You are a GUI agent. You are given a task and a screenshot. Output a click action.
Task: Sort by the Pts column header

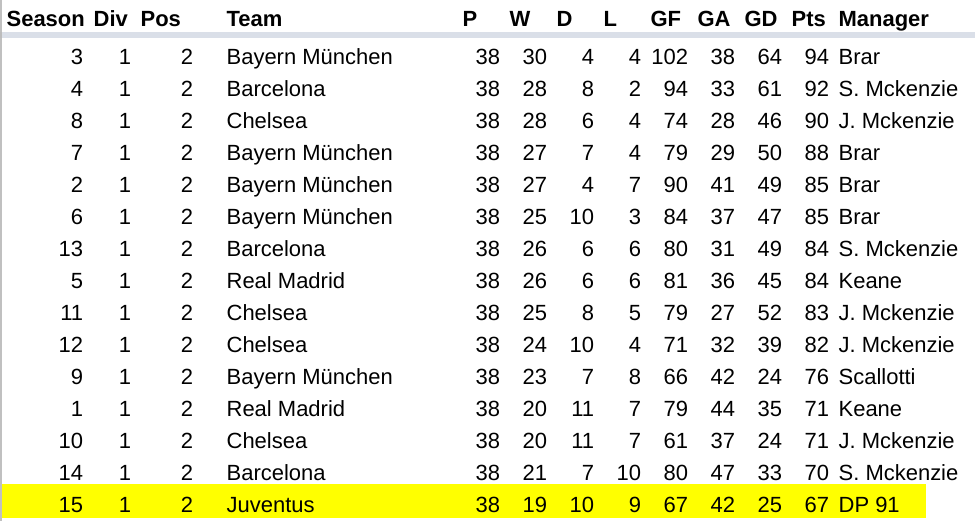point(808,19)
